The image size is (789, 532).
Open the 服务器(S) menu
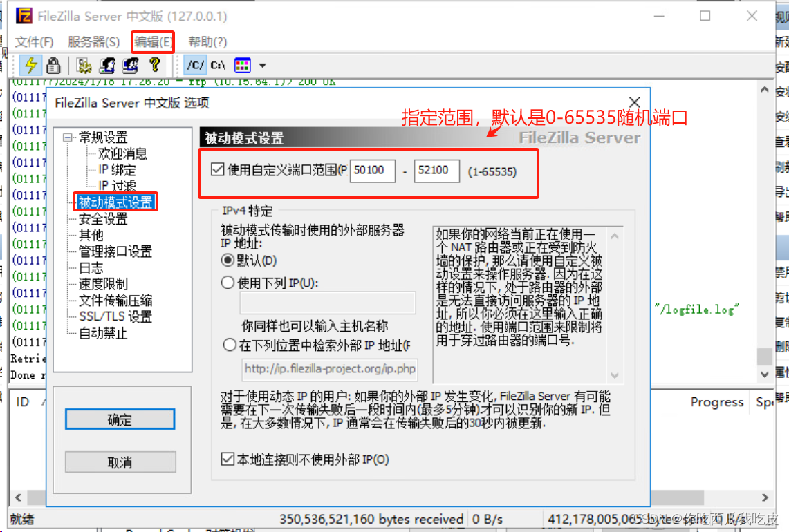pos(93,41)
